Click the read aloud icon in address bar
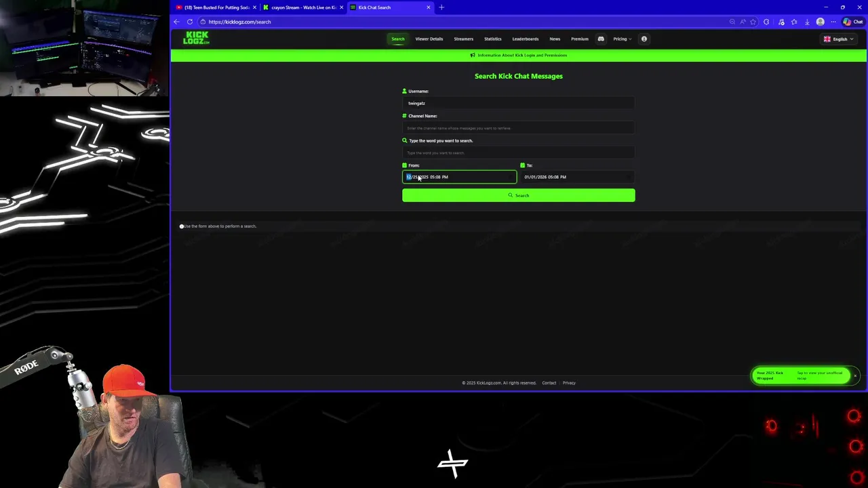The image size is (868, 488). pyautogui.click(x=743, y=22)
